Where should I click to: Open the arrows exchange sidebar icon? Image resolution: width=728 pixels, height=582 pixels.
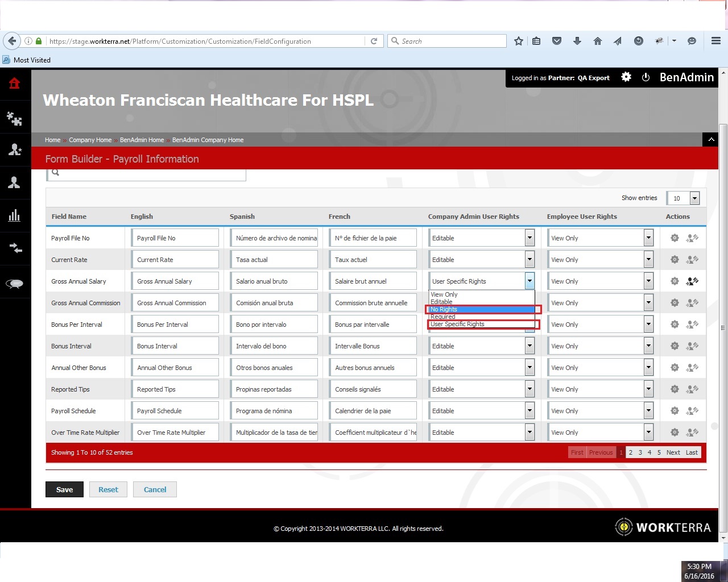(15, 248)
